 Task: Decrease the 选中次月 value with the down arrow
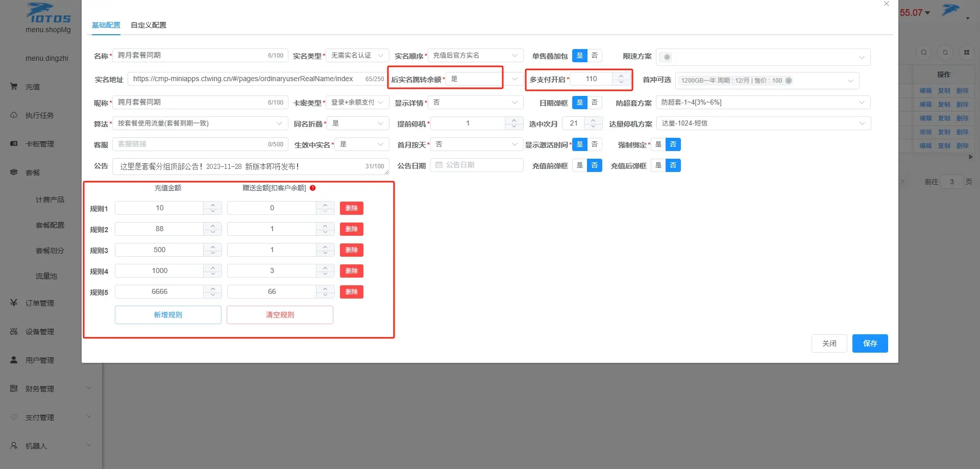(593, 127)
